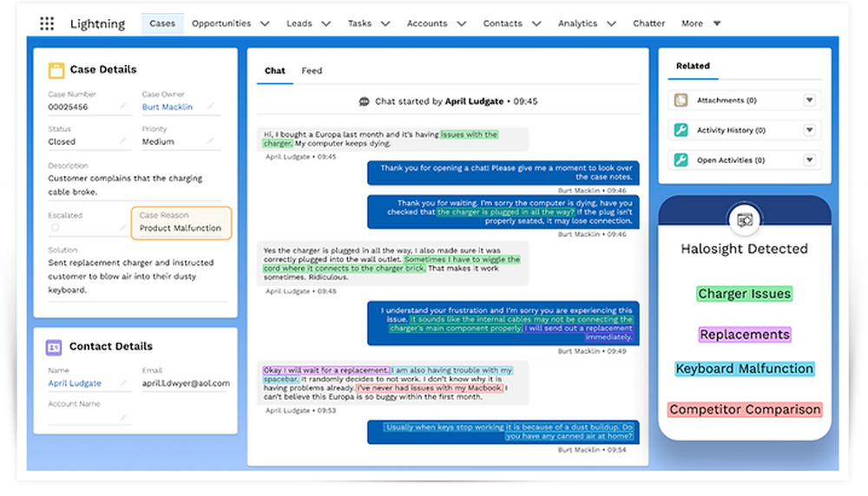The height and width of the screenshot is (496, 868).
Task: Click the Activity History wrench icon
Action: (x=681, y=130)
